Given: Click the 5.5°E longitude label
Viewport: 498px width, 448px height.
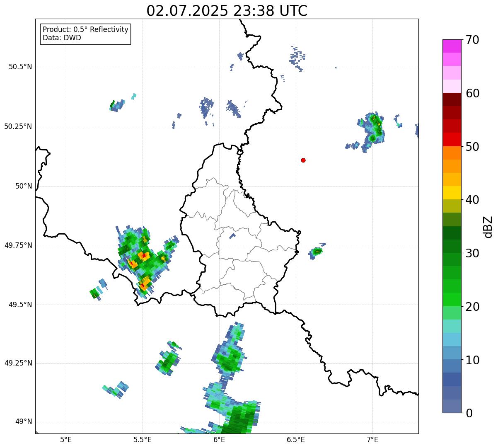Looking at the screenshot, I should (x=143, y=439).
